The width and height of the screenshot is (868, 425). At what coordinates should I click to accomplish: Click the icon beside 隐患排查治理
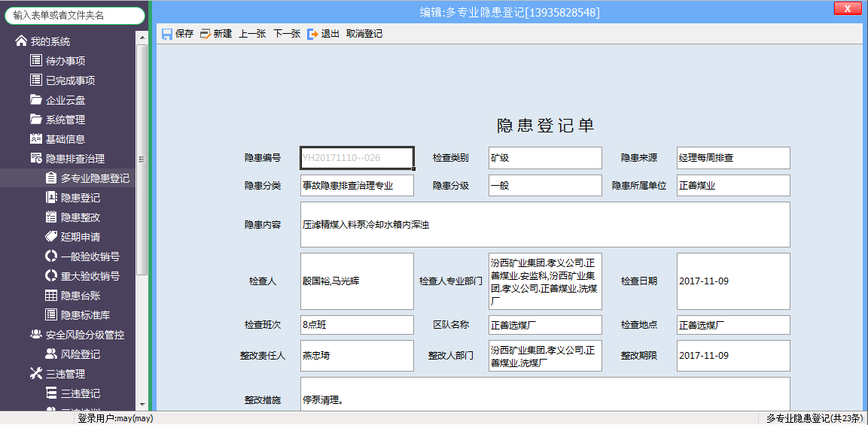(36, 158)
